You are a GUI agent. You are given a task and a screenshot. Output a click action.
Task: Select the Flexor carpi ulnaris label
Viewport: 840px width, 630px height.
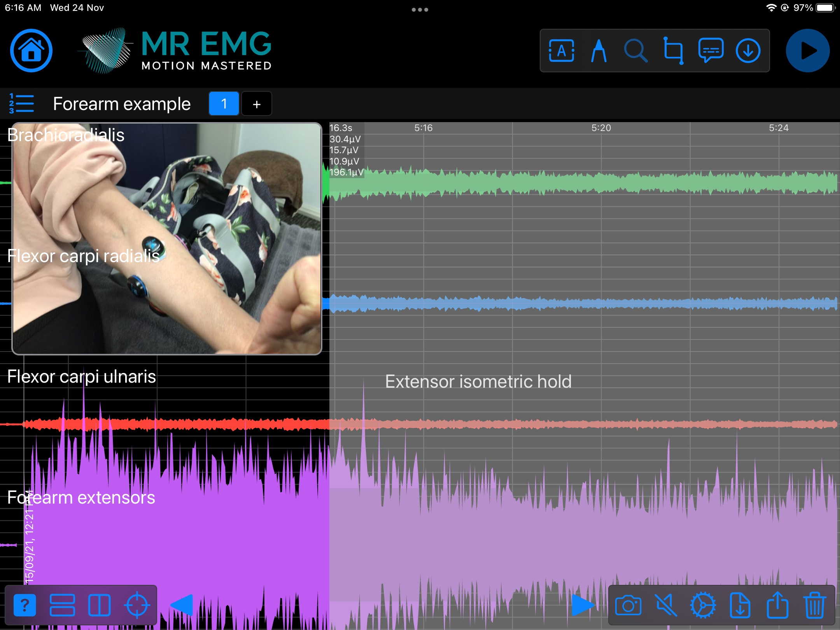tap(82, 376)
